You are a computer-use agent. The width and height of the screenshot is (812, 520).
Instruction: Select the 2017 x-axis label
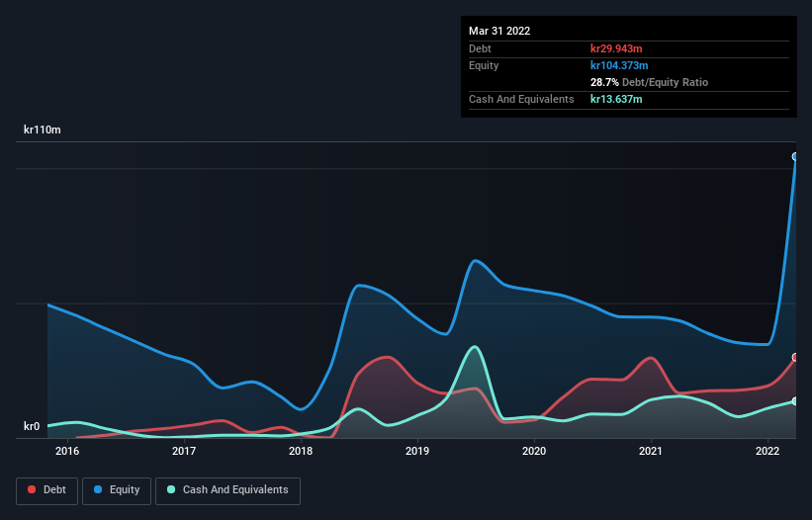click(x=184, y=451)
